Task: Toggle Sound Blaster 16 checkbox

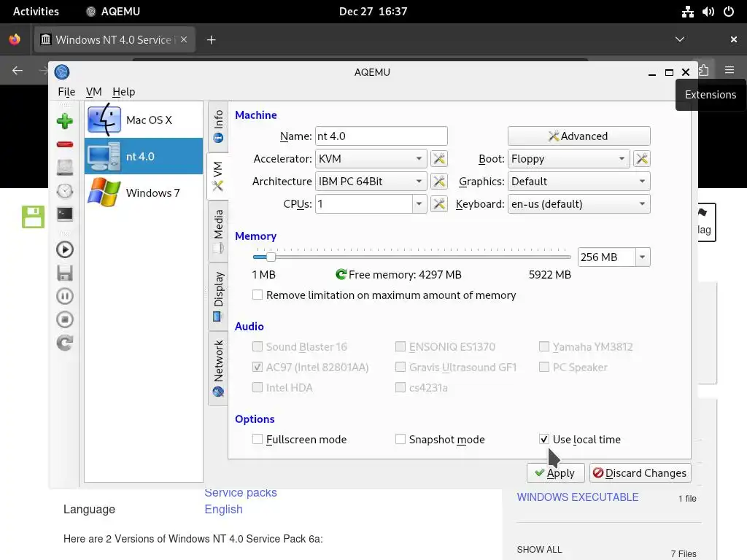Action: (258, 346)
